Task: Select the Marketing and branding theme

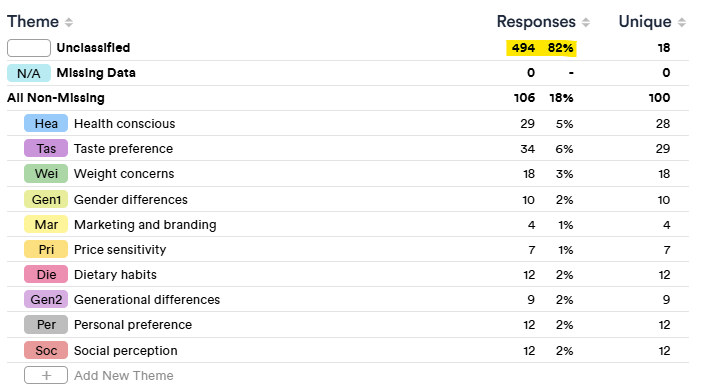Action: pos(145,225)
